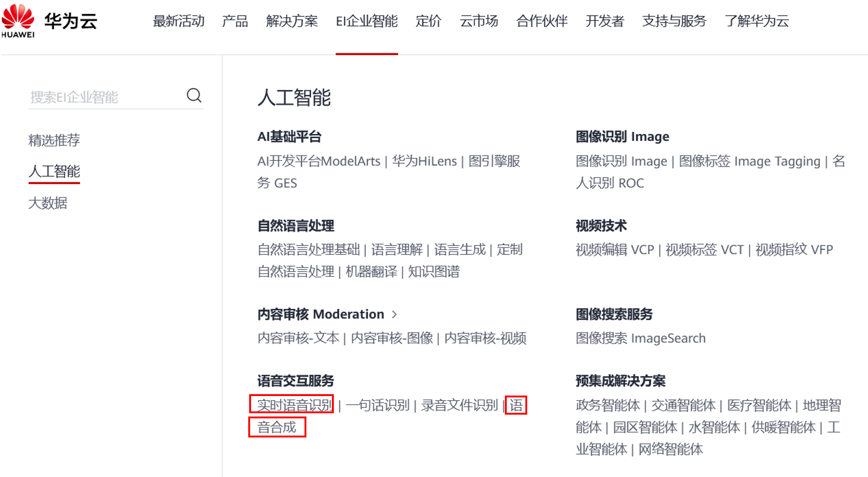This screenshot has width=868, height=477.
Task: Open the 内容审核-文本 link
Action: [298, 338]
